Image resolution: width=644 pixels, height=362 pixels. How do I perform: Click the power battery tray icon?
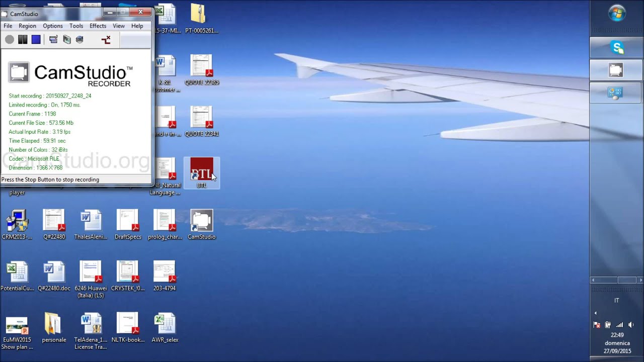pyautogui.click(x=608, y=325)
